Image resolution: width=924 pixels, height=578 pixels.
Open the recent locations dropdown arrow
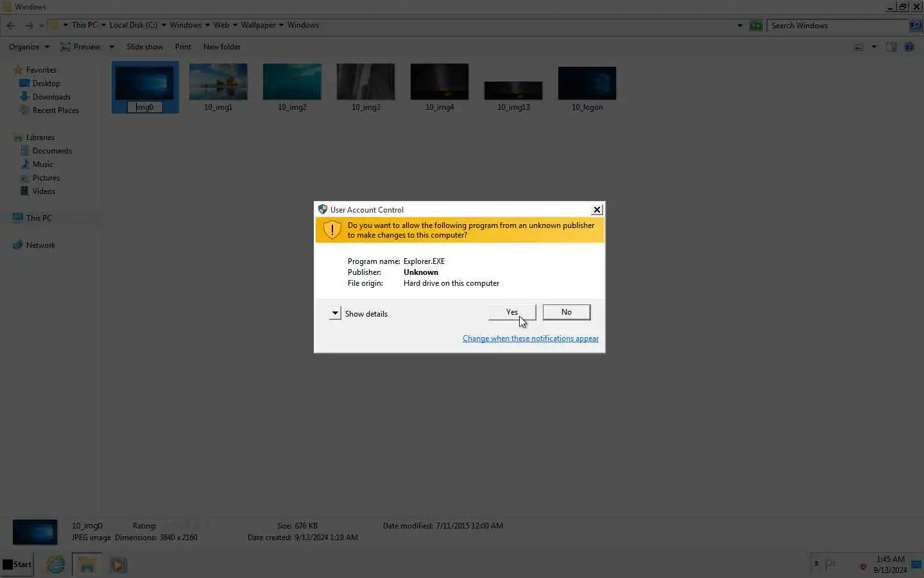[x=42, y=26]
